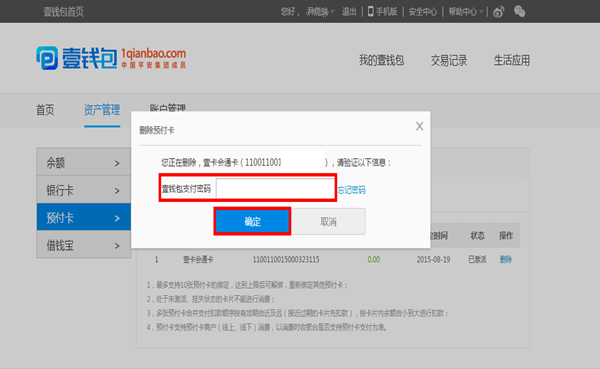Click the 壹钱包 logo
This screenshot has width=600, height=369.
click(x=111, y=58)
